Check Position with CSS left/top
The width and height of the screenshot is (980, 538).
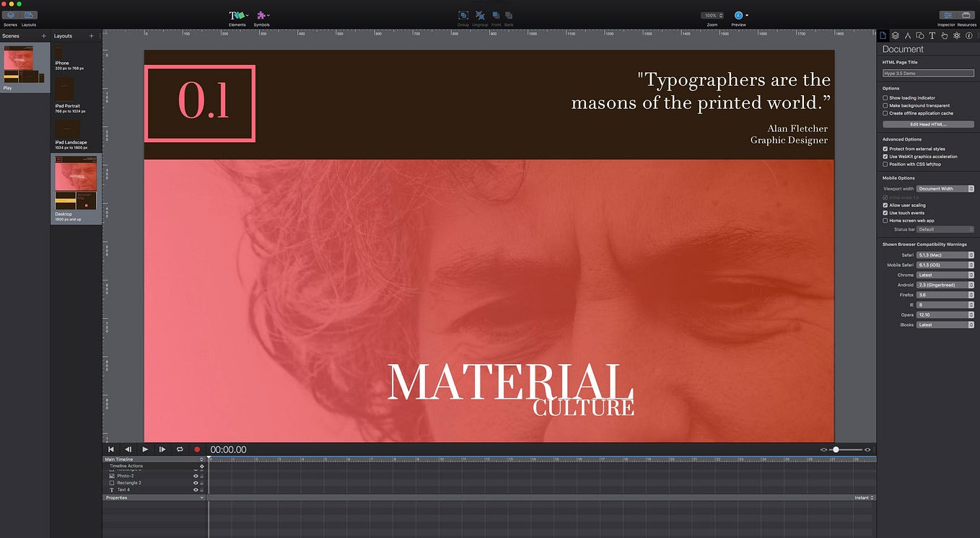tap(885, 164)
